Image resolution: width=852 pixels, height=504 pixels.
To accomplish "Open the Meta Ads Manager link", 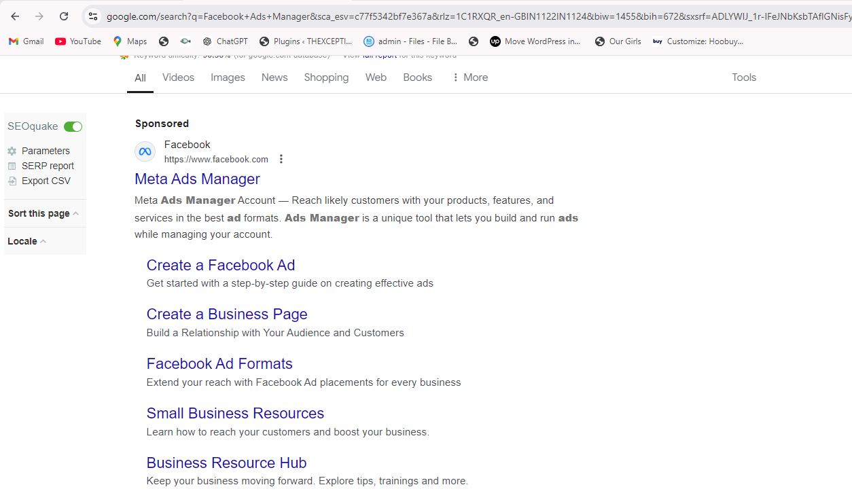I will [x=197, y=179].
